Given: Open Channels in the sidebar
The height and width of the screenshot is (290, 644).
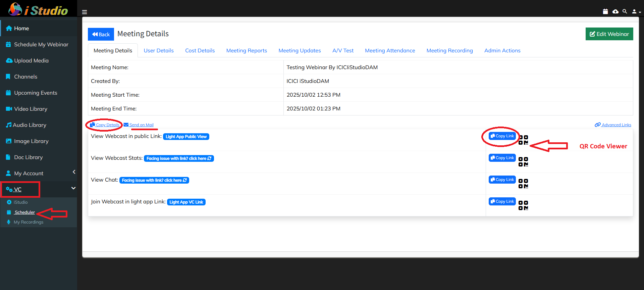Looking at the screenshot, I should coord(39,77).
